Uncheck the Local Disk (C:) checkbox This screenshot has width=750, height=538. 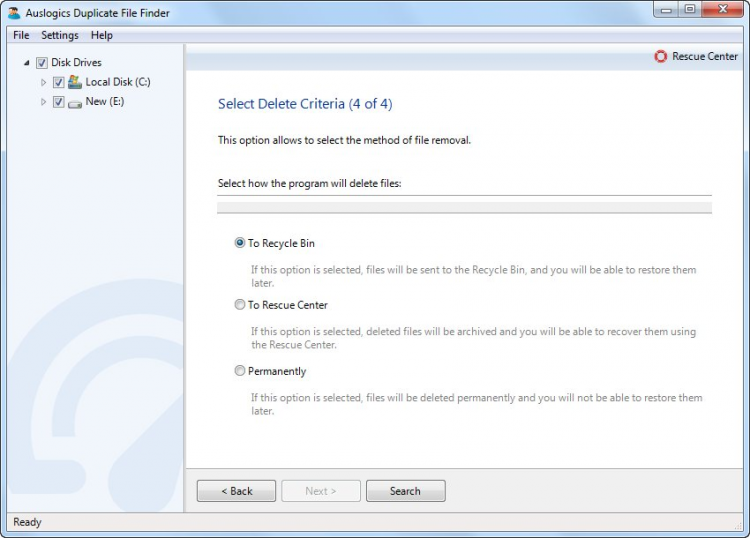59,82
